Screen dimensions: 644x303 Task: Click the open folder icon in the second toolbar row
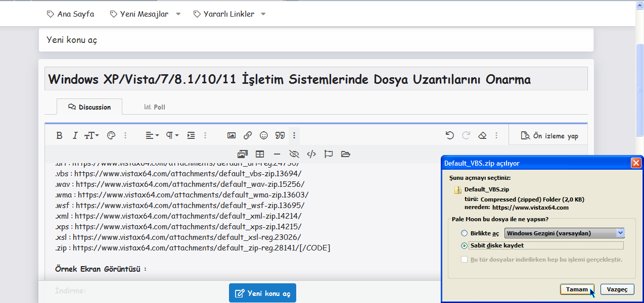coord(346,154)
